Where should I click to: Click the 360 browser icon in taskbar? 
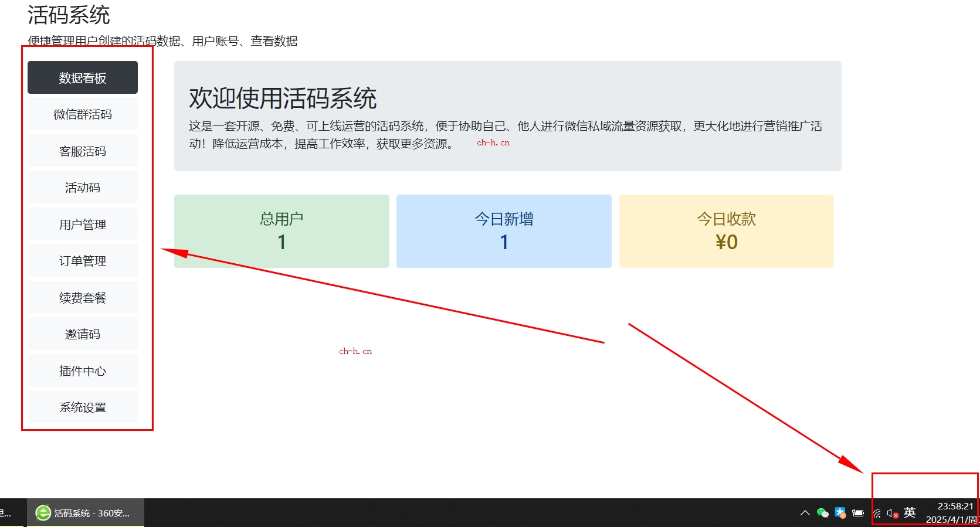point(43,513)
